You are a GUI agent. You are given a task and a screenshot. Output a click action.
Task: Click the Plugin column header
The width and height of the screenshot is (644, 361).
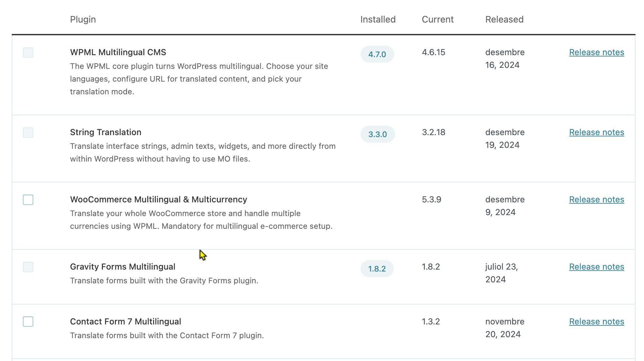click(x=83, y=19)
